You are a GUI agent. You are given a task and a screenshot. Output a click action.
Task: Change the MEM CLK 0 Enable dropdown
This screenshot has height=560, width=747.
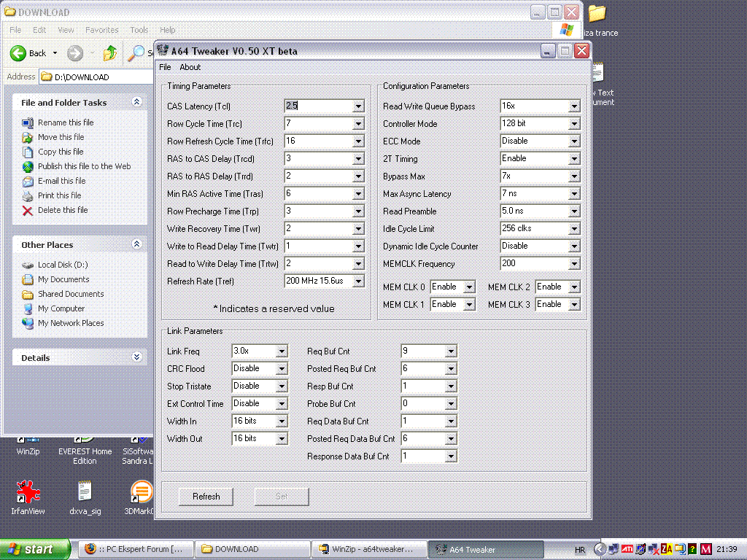[469, 287]
